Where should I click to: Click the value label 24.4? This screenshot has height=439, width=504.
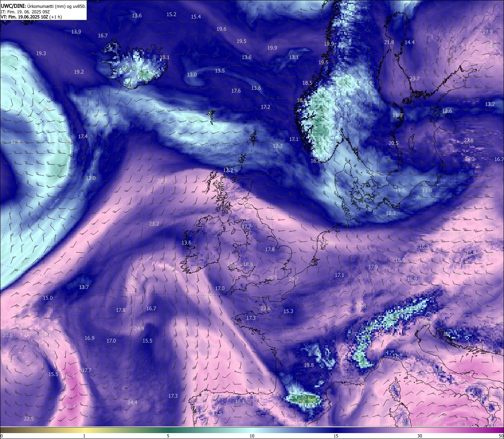tap(132, 402)
